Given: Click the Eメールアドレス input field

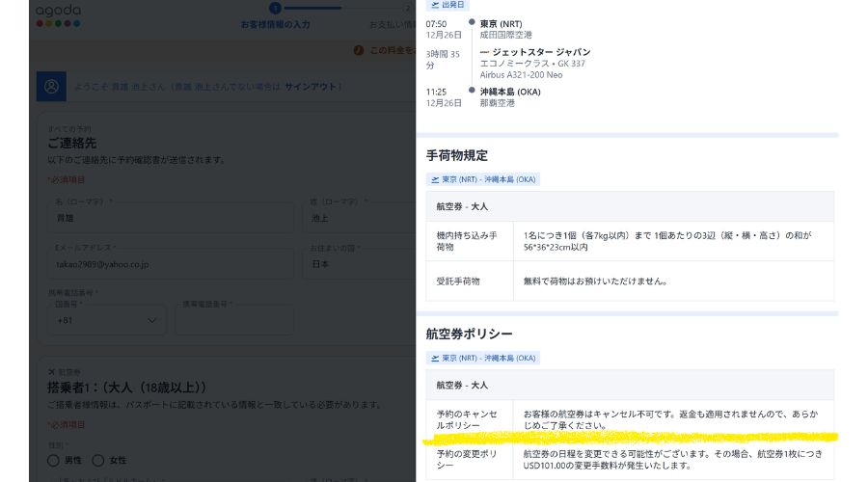Looking at the screenshot, I should point(171,264).
